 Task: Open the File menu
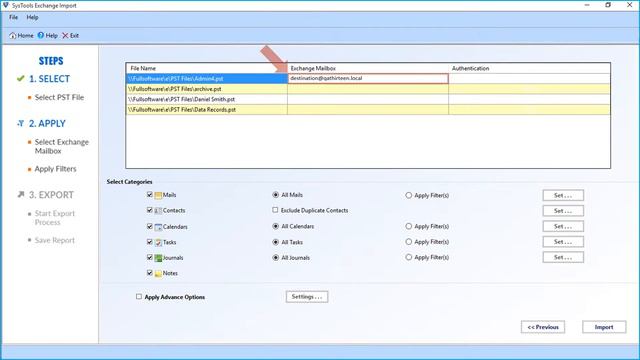click(x=13, y=18)
